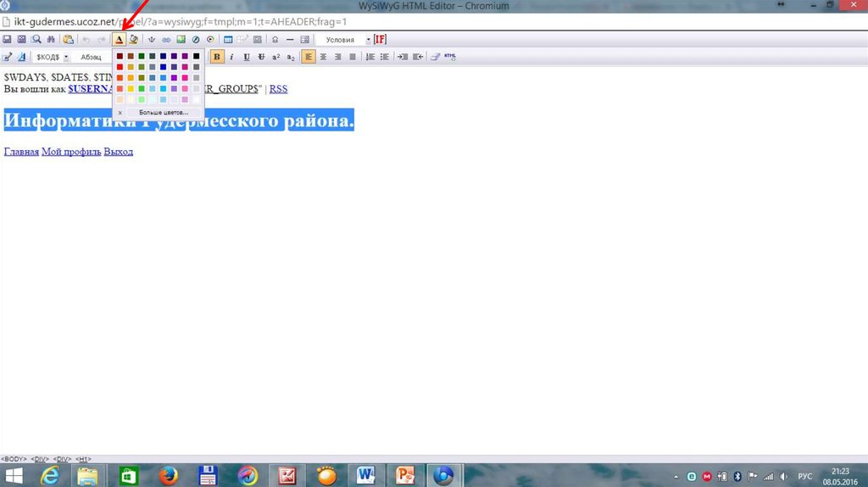Toggle underline formatting
Viewport: 868px width, 487px height.
click(x=247, y=57)
